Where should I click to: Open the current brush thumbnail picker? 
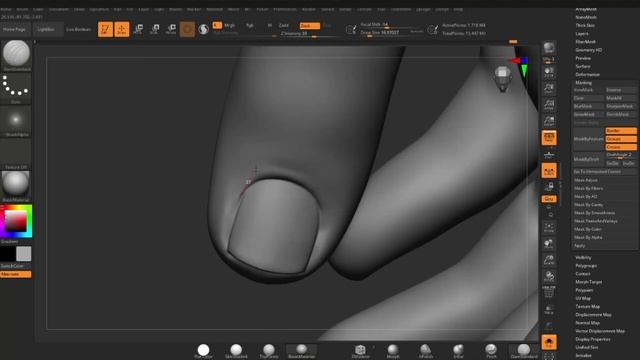(x=16, y=55)
